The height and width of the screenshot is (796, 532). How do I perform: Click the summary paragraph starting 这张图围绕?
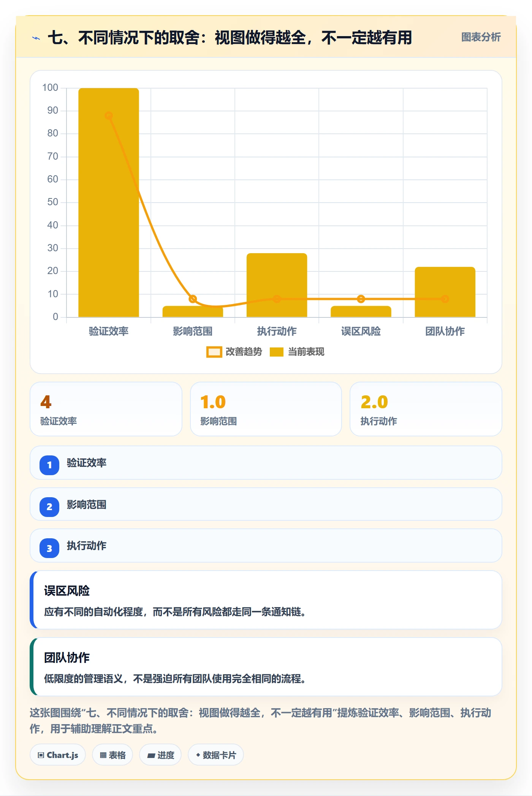tap(261, 721)
